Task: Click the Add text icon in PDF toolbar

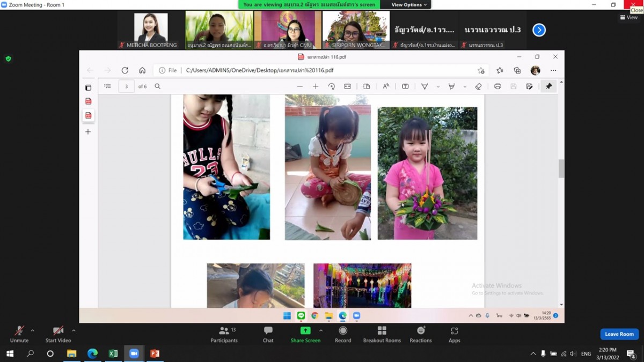Action: click(405, 86)
